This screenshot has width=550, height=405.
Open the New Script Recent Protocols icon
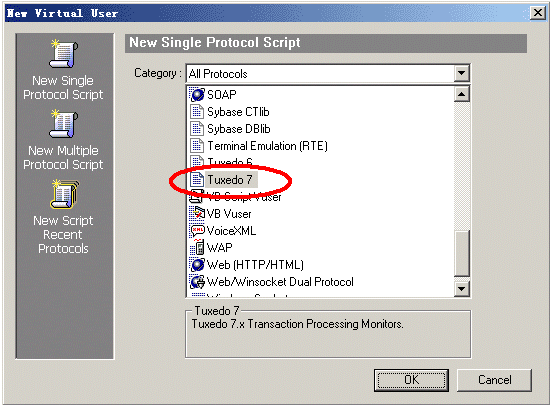65,194
